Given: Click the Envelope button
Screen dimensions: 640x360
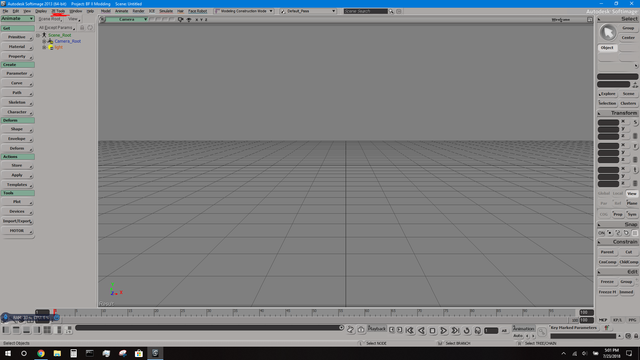Looking at the screenshot, I should 17,139.
